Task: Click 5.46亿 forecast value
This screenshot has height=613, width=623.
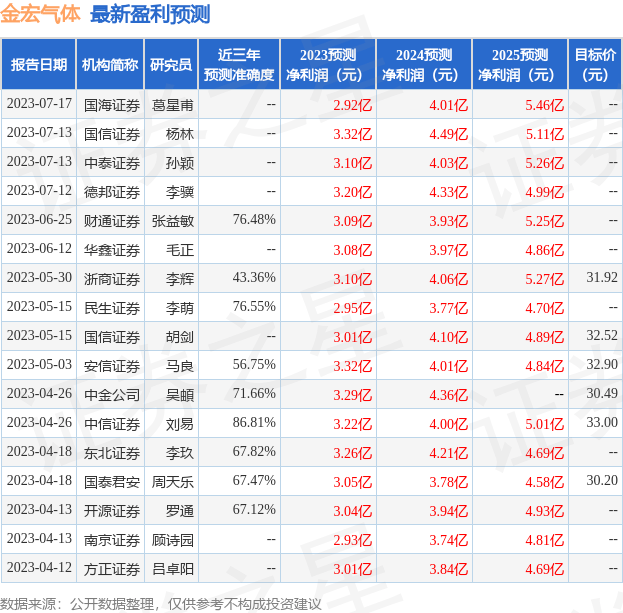Action: click(x=544, y=105)
